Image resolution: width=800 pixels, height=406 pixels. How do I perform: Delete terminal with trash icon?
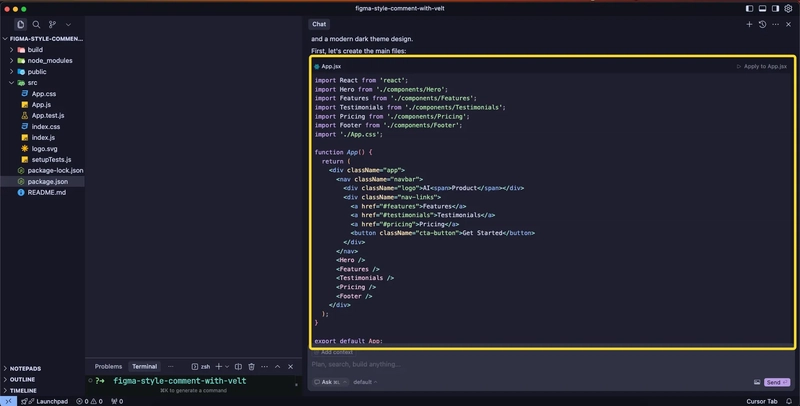pos(252,367)
